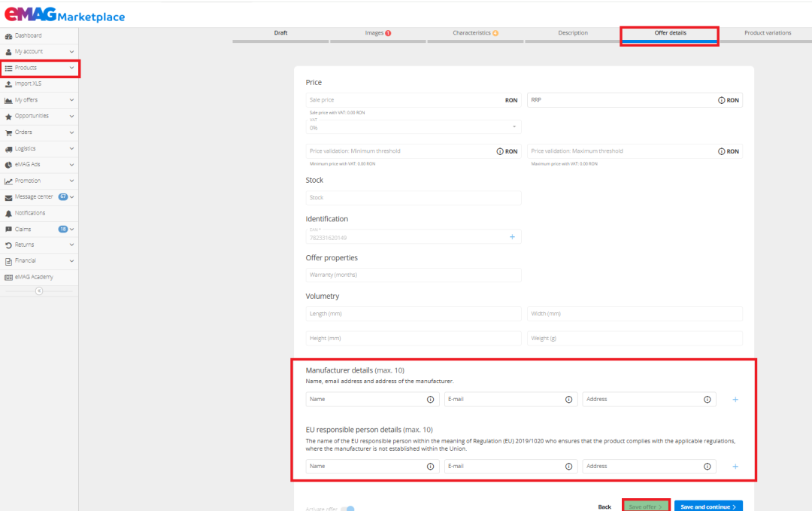Click the Height (mm) field
Screen dimensions: 812x511
pos(414,338)
